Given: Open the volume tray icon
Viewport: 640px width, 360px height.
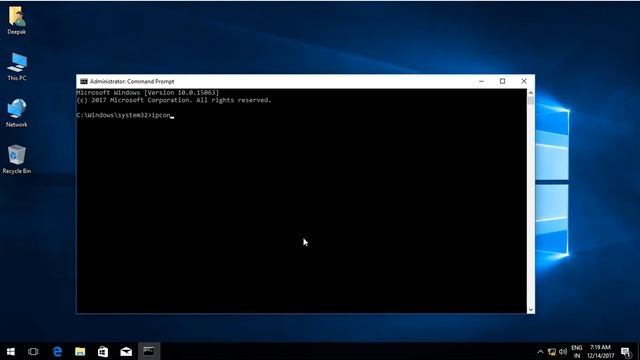Looking at the screenshot, I should 563,351.
